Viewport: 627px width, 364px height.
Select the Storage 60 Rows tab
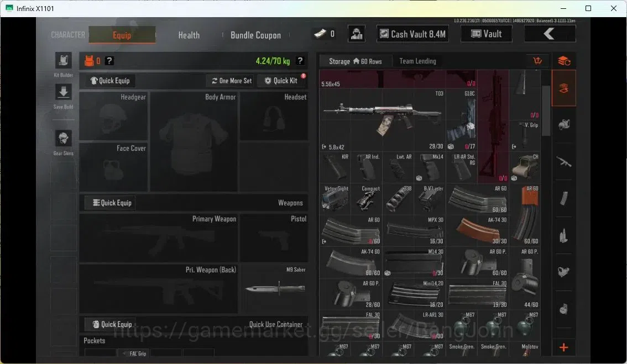point(355,61)
